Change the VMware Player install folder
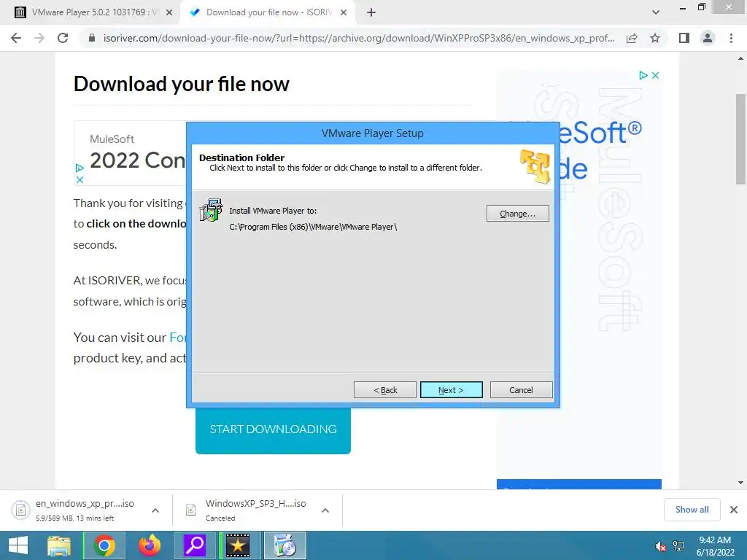 517,214
